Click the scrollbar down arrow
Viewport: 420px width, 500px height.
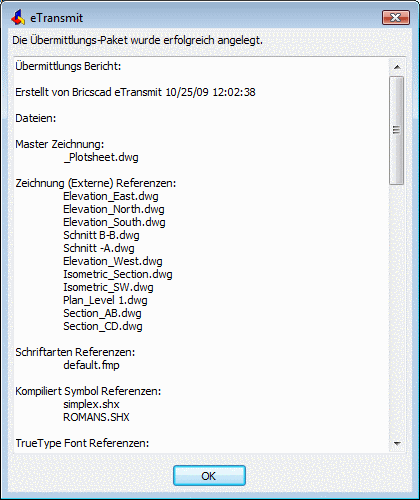(x=397, y=443)
